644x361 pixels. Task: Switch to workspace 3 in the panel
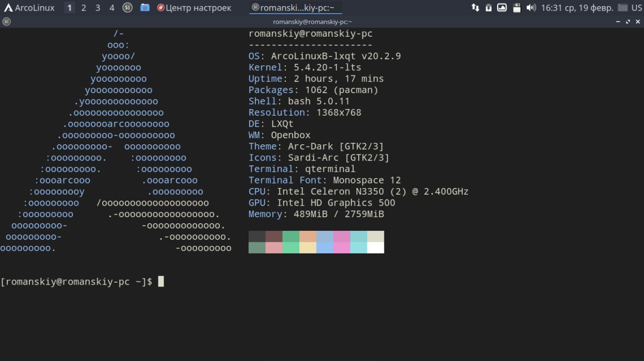click(x=98, y=8)
